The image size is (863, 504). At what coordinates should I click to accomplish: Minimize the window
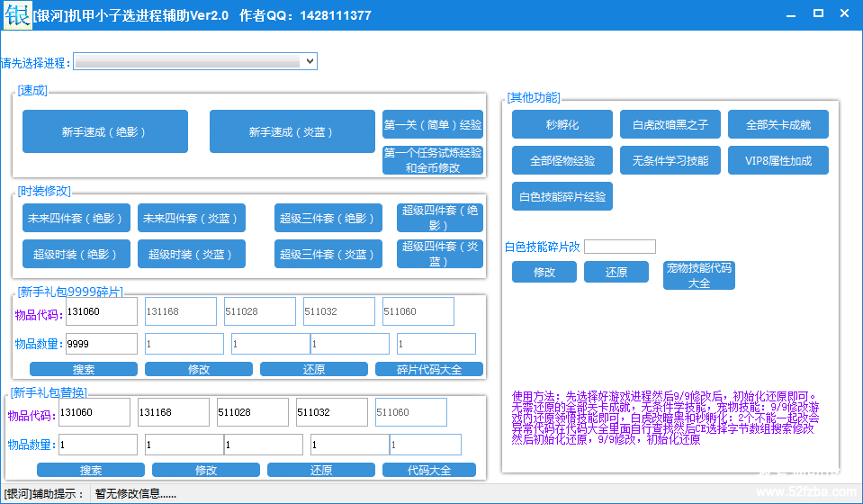(791, 15)
